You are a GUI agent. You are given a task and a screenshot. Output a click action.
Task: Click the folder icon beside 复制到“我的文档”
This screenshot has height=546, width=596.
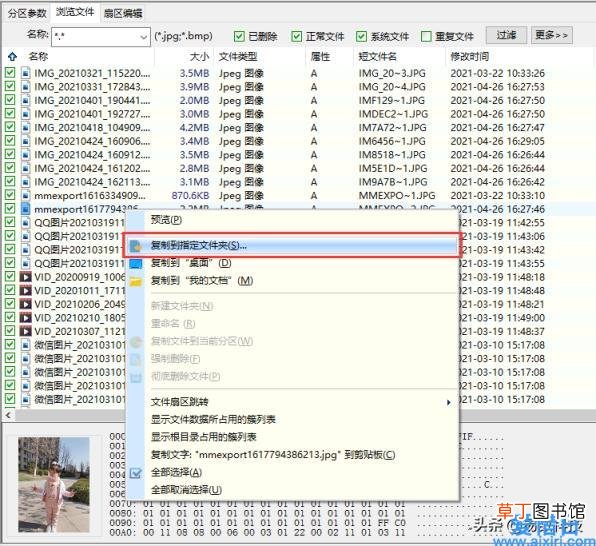(x=136, y=281)
